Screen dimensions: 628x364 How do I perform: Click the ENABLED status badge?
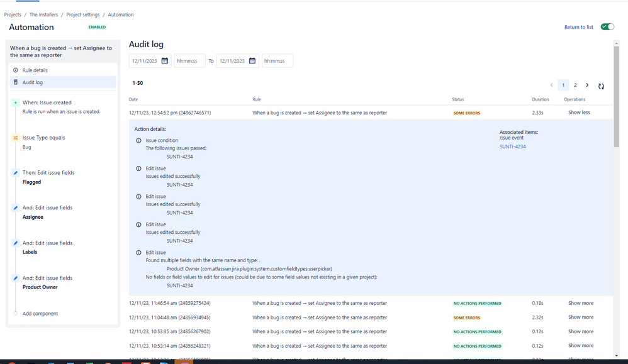pos(97,27)
